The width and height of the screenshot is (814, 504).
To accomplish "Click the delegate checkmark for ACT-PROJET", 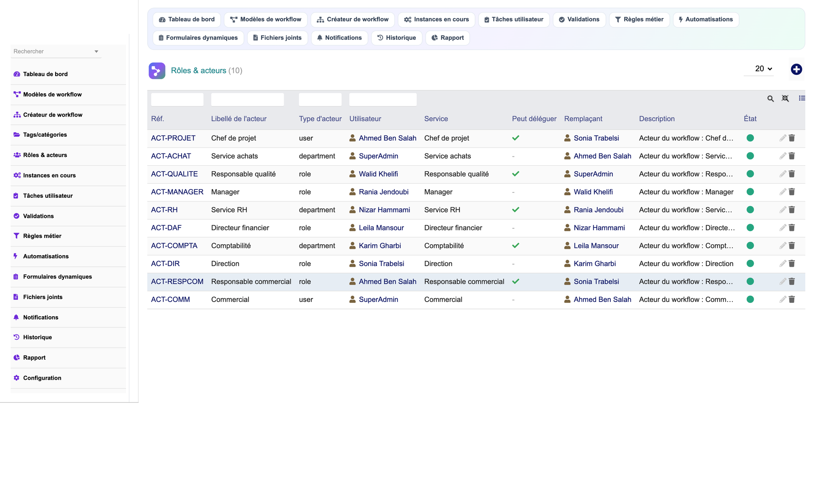I will [515, 138].
